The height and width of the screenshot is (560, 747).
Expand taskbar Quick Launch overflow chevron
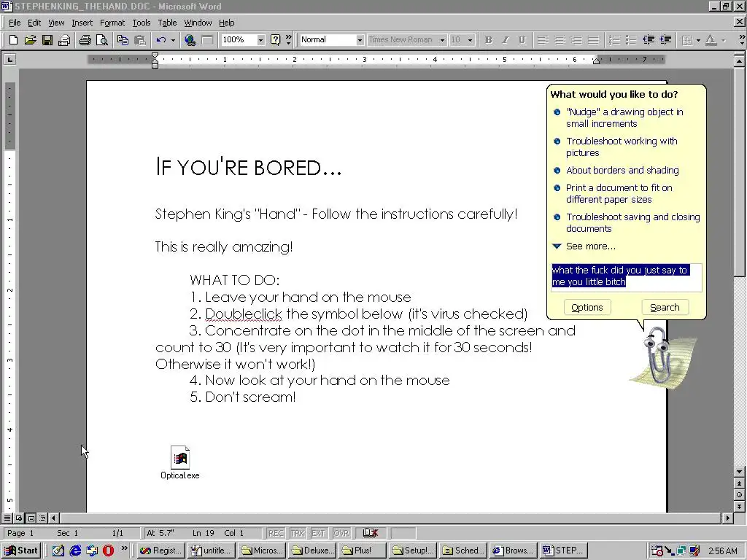point(124,548)
